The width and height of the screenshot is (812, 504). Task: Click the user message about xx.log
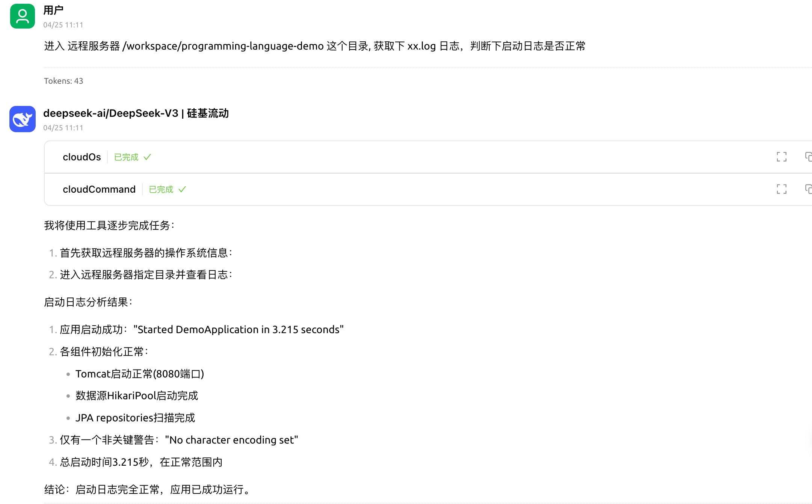(315, 46)
